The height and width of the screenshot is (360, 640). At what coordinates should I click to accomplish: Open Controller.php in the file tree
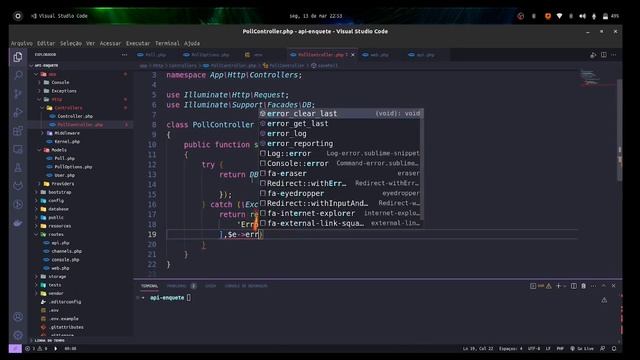pyautogui.click(x=75, y=116)
